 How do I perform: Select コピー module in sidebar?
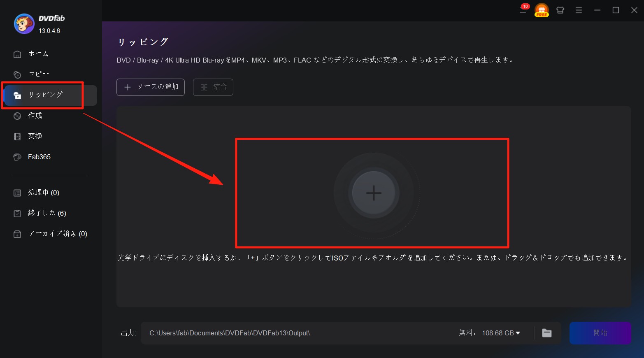38,74
